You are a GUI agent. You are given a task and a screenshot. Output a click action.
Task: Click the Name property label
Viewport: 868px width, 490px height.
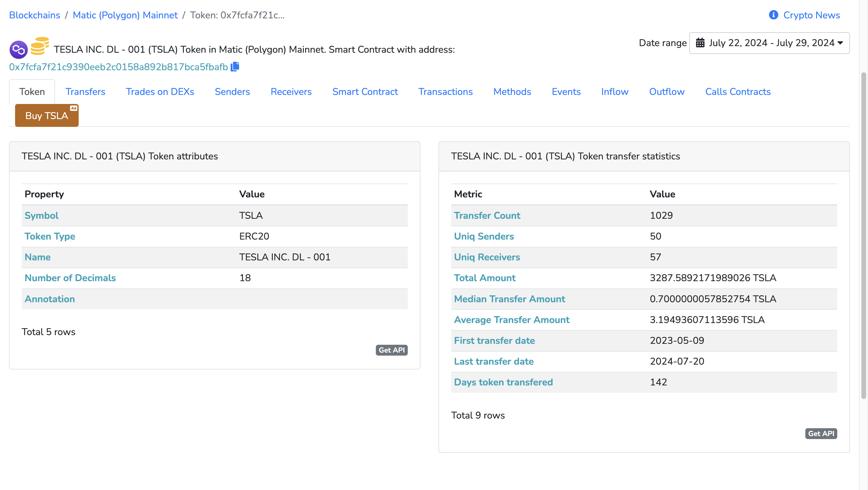click(x=37, y=257)
